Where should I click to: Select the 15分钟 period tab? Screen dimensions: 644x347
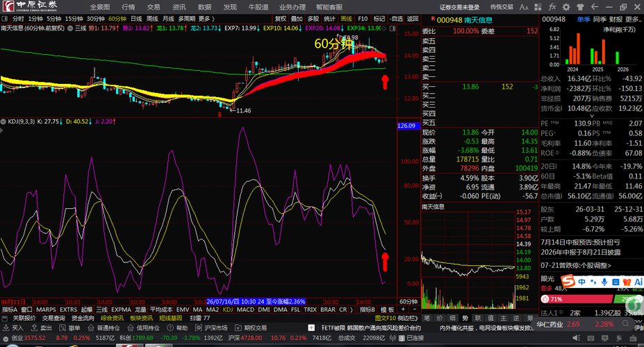(x=74, y=19)
